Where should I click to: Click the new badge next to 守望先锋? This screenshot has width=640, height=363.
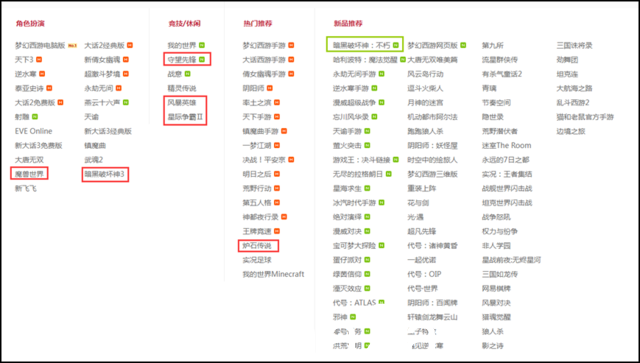(202, 60)
